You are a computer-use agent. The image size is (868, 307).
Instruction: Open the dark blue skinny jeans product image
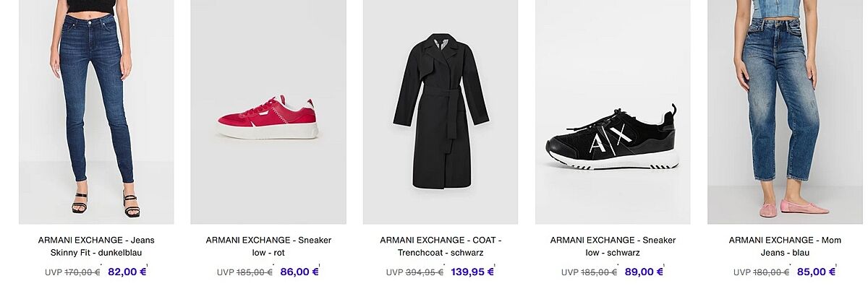(96, 112)
